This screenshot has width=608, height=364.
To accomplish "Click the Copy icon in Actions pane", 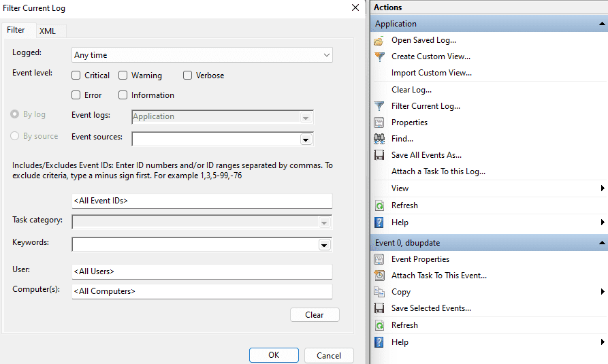I will [x=379, y=292].
